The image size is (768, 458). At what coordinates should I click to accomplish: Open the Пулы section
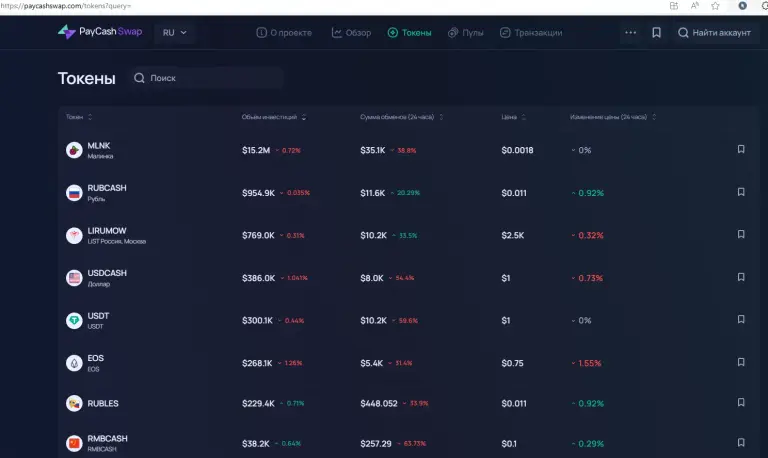click(x=466, y=33)
